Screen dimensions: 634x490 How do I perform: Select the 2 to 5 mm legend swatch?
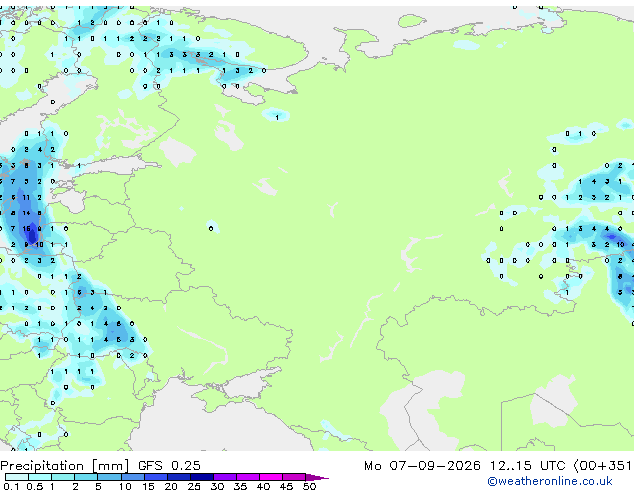tap(87, 477)
